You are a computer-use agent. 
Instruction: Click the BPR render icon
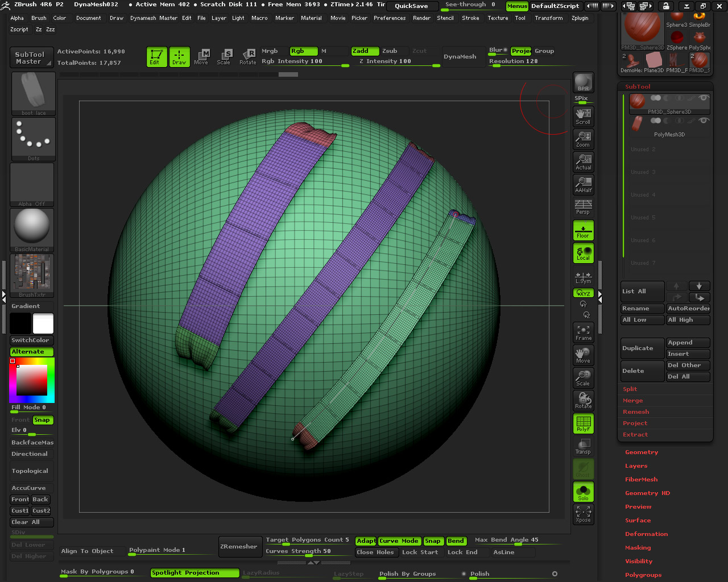pos(582,82)
